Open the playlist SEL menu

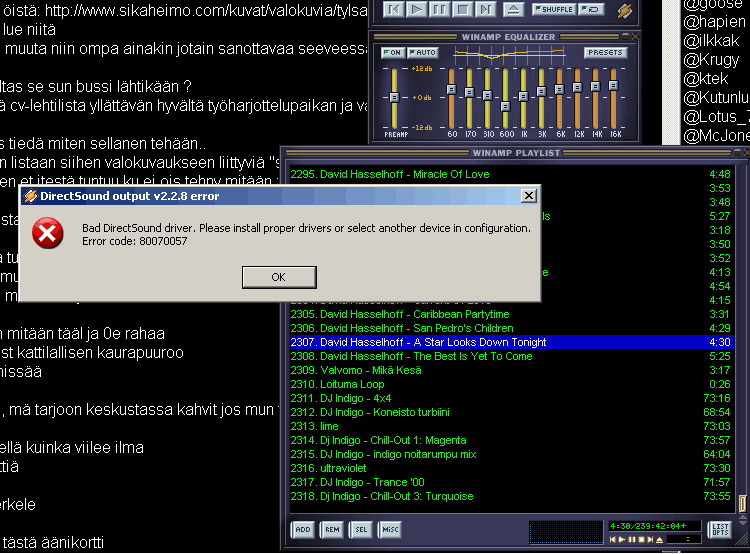click(x=361, y=530)
